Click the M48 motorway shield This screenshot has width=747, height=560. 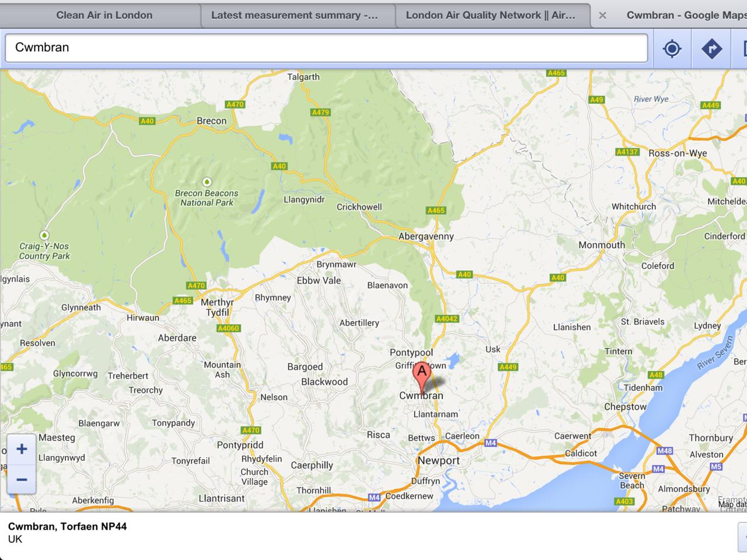[664, 450]
